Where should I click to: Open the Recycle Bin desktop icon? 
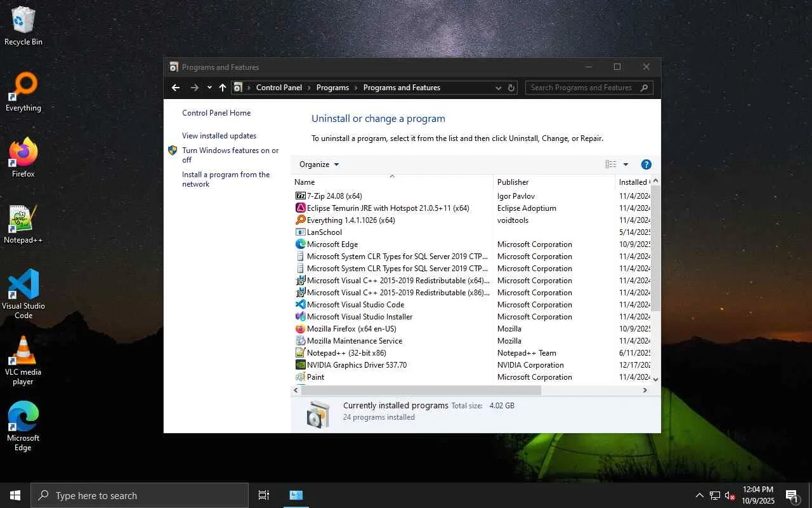pos(23,26)
